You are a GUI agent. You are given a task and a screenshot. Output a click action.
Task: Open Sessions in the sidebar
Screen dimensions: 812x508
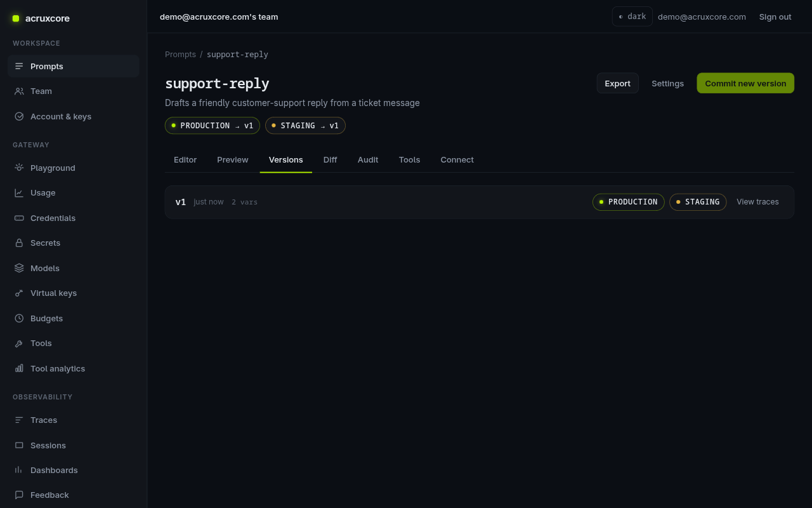tap(74, 445)
